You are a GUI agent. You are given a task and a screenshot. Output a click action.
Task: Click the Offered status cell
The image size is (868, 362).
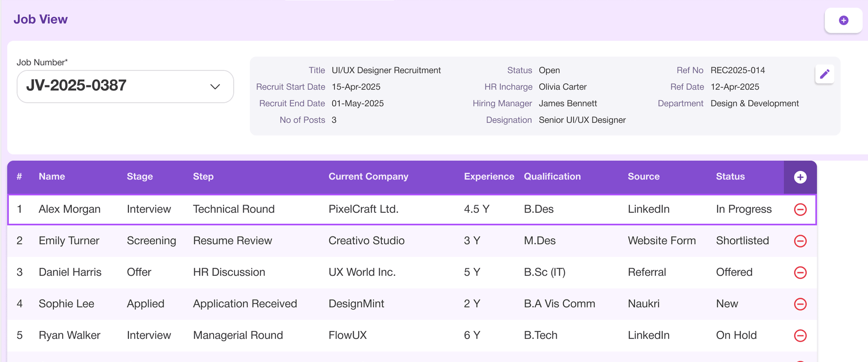(734, 272)
